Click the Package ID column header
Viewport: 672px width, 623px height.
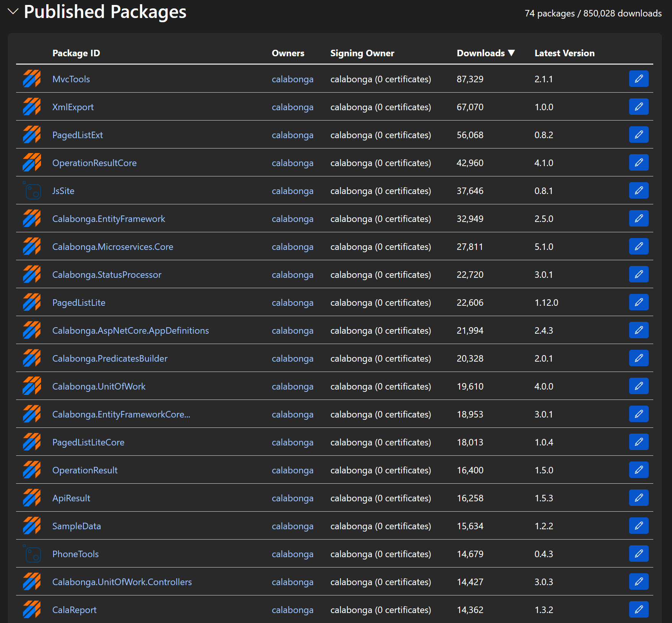tap(76, 53)
